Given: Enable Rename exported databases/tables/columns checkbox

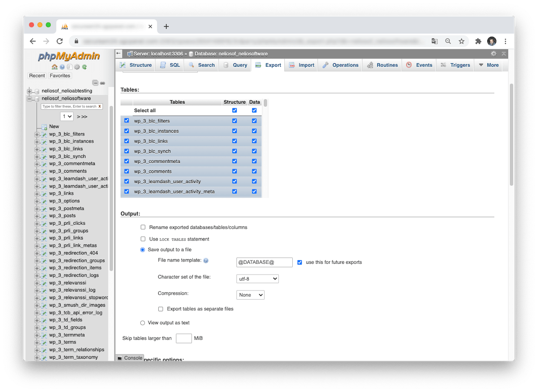Looking at the screenshot, I should [143, 227].
